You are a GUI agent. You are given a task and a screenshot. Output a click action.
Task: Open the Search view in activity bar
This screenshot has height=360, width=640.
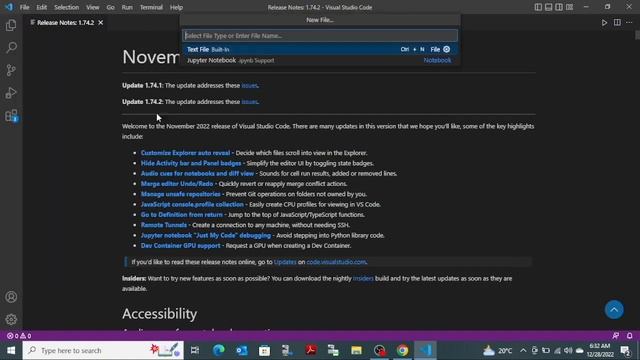point(11,48)
